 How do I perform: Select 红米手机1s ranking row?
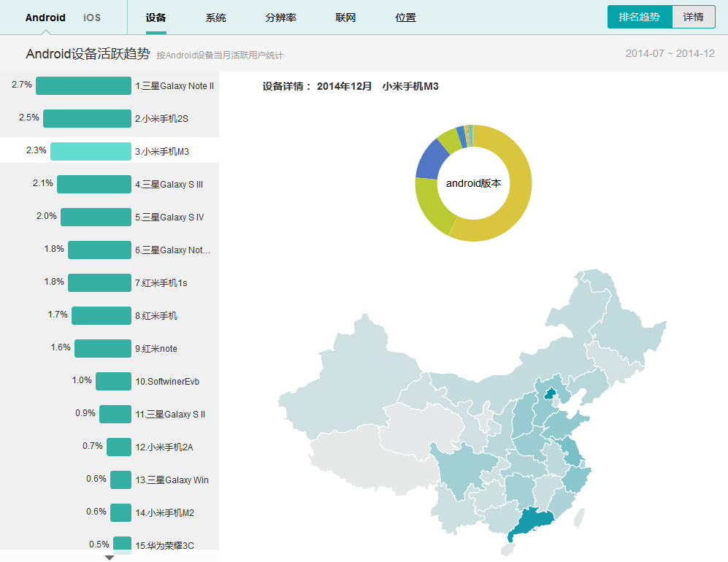(x=110, y=282)
